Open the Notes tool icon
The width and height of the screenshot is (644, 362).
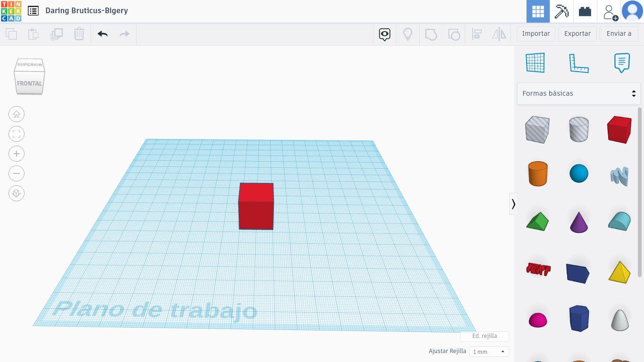(x=622, y=63)
